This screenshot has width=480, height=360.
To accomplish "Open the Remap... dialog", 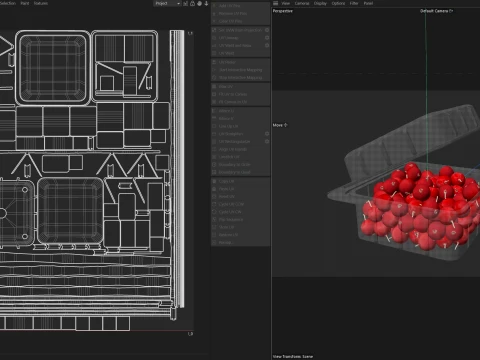I will [240, 242].
